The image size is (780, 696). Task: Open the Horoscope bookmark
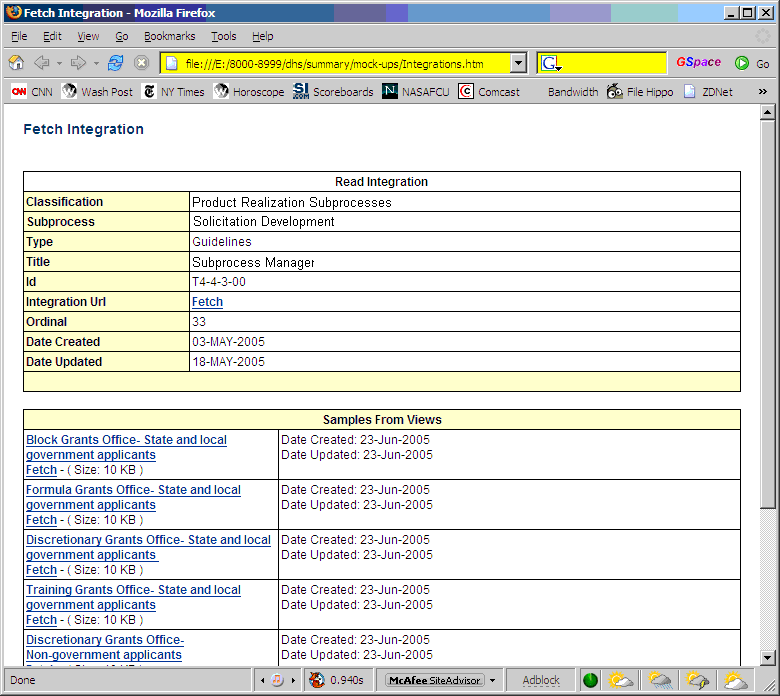[x=249, y=92]
